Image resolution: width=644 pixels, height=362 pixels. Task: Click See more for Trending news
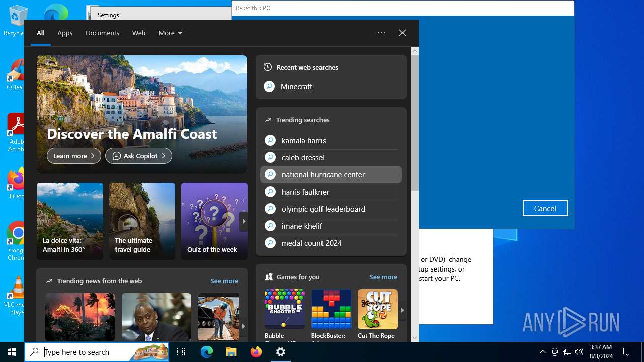tap(224, 281)
